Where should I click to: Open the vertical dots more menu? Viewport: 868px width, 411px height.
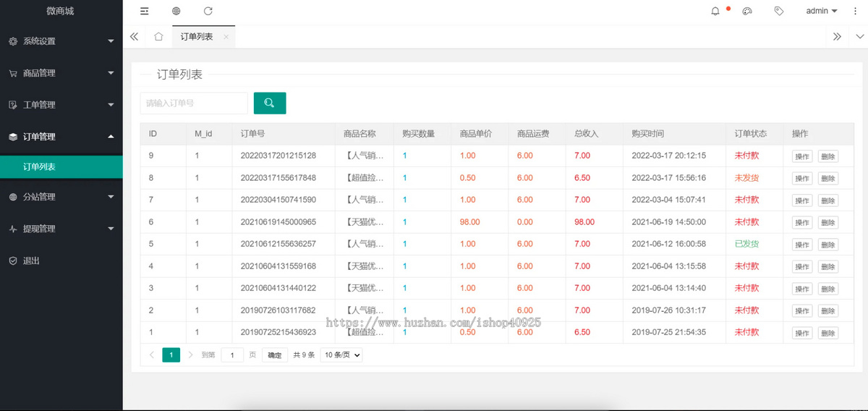[x=856, y=11]
